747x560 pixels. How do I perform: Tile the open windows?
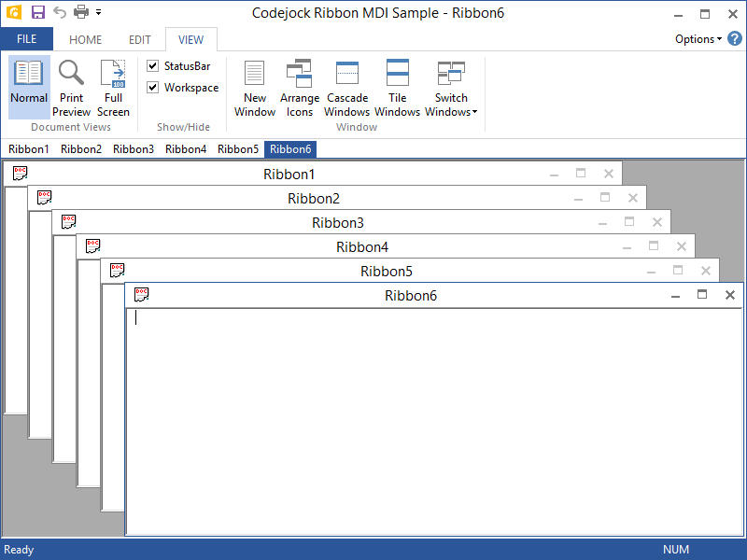pyautogui.click(x=397, y=86)
